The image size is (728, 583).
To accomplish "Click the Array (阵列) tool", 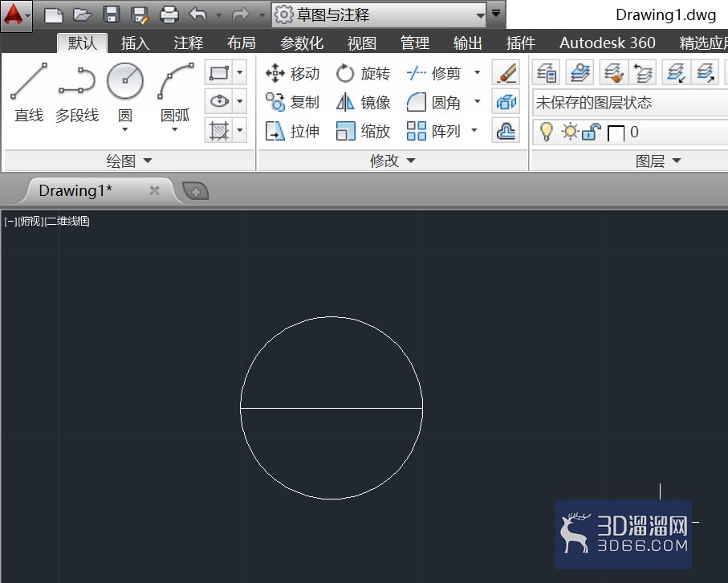I will click(433, 131).
